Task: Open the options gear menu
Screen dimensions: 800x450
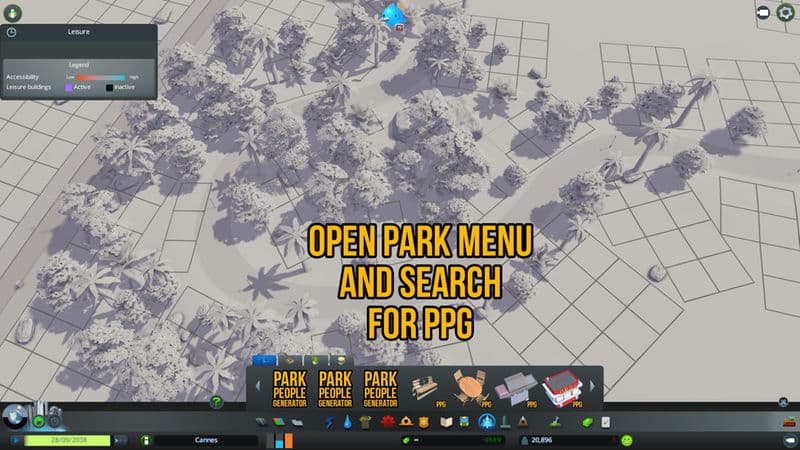Action: coord(787,12)
